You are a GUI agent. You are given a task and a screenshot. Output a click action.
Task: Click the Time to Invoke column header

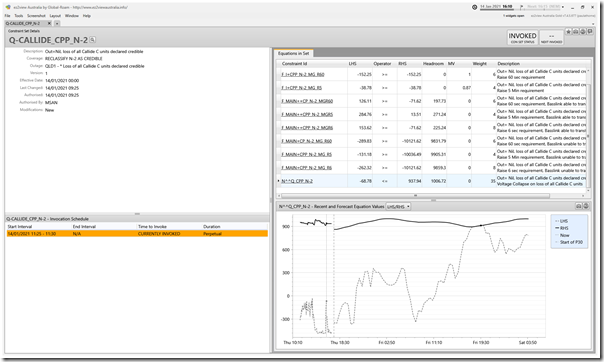(x=152, y=226)
